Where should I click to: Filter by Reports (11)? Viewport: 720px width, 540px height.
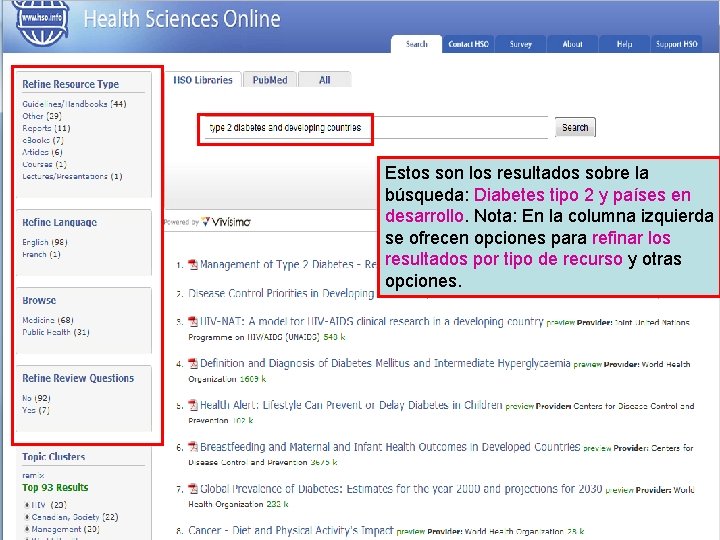click(x=46, y=128)
